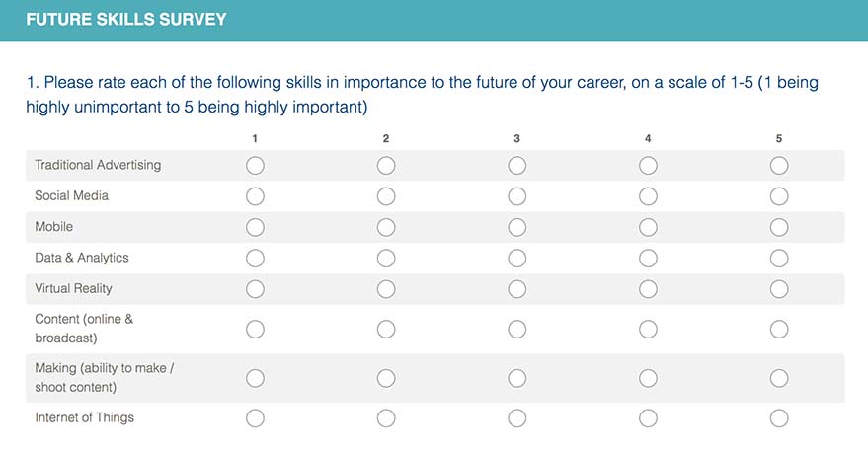Rate Traditional Advertising as 5
Image resolution: width=868 pixels, height=451 pixels.
tap(779, 166)
